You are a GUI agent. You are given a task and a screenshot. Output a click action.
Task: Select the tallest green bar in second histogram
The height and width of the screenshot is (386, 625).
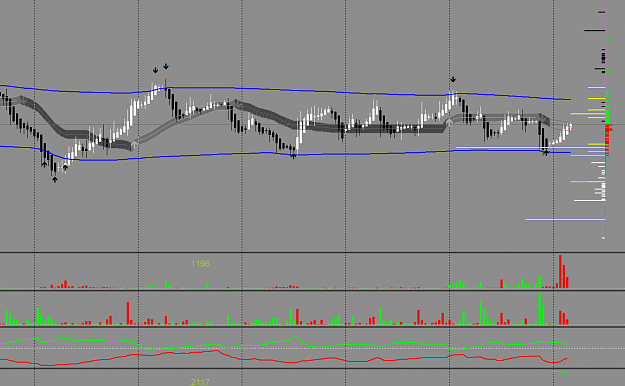[x=540, y=309]
